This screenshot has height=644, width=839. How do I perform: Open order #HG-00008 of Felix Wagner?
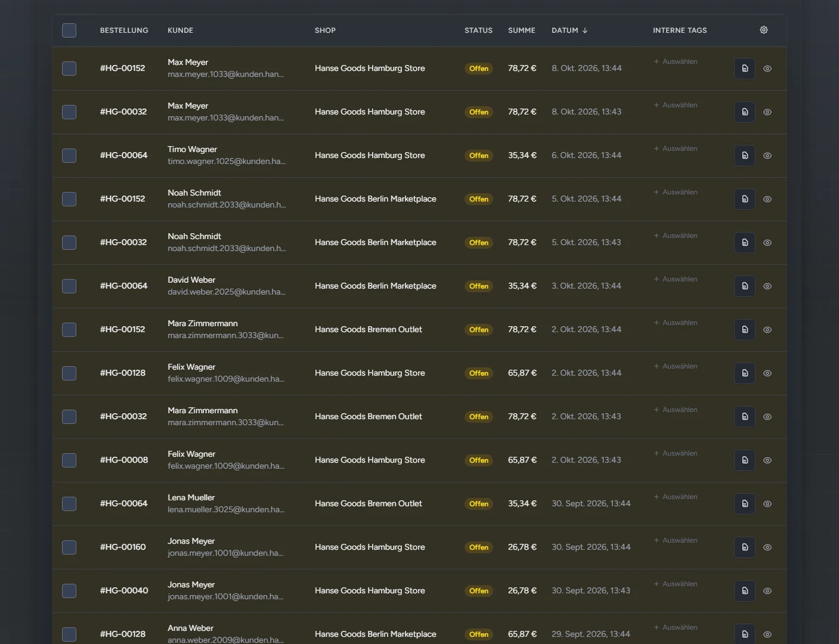[x=124, y=460]
